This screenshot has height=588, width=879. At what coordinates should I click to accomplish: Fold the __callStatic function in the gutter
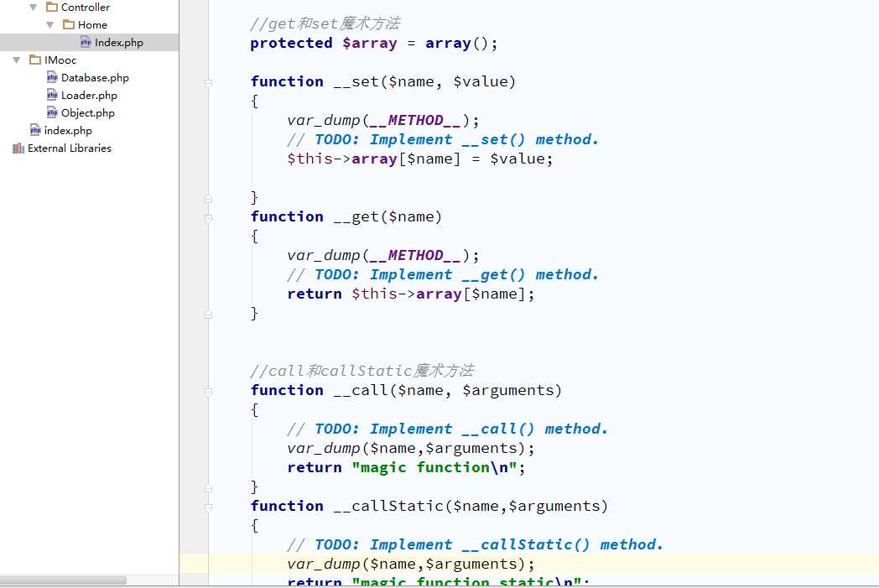tap(209, 507)
